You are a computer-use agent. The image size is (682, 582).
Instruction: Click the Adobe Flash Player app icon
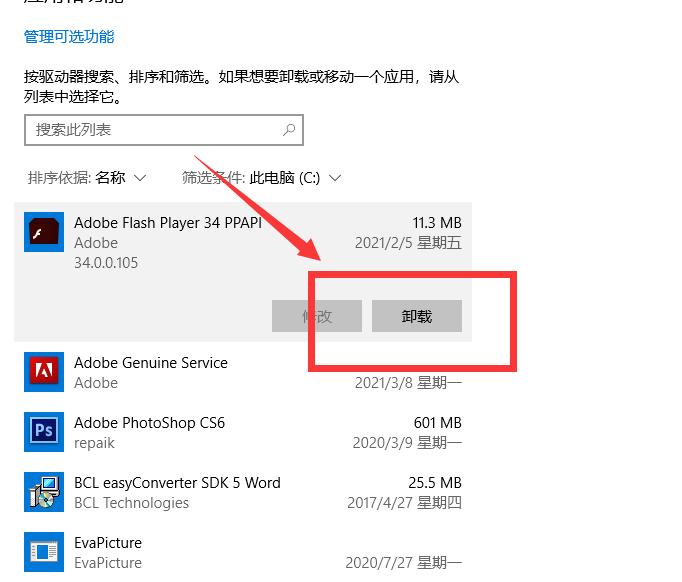click(44, 232)
